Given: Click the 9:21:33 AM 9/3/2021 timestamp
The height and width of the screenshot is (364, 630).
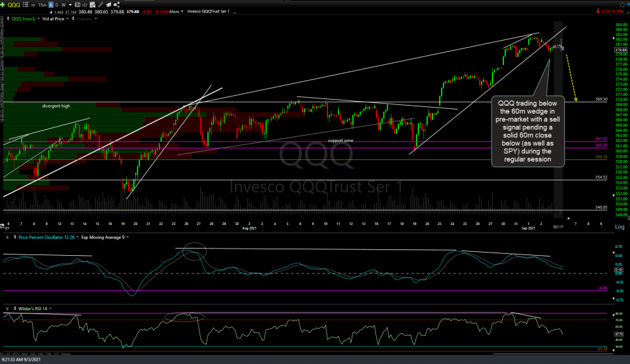Looking at the screenshot, I should click(x=21, y=359).
